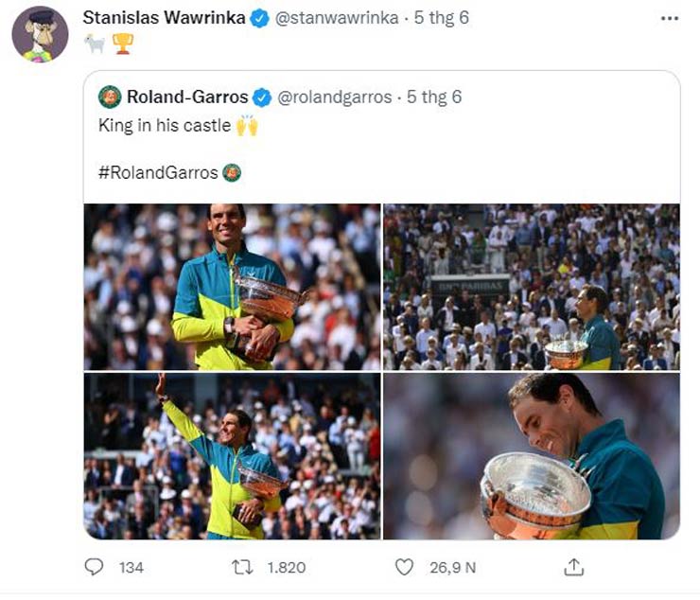Open Stanislas Wawrinka profile name link
This screenshot has height=600, width=700.
(164, 18)
